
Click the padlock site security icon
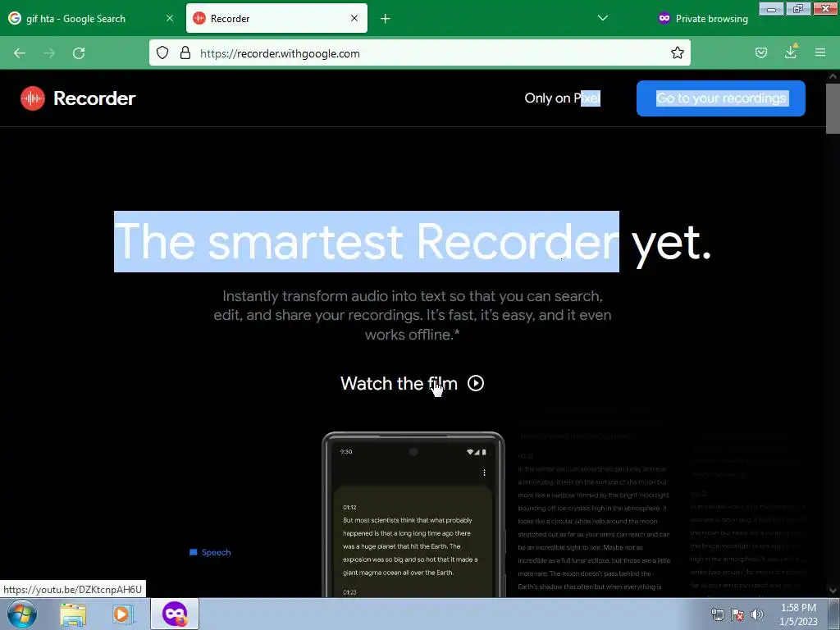tap(185, 52)
